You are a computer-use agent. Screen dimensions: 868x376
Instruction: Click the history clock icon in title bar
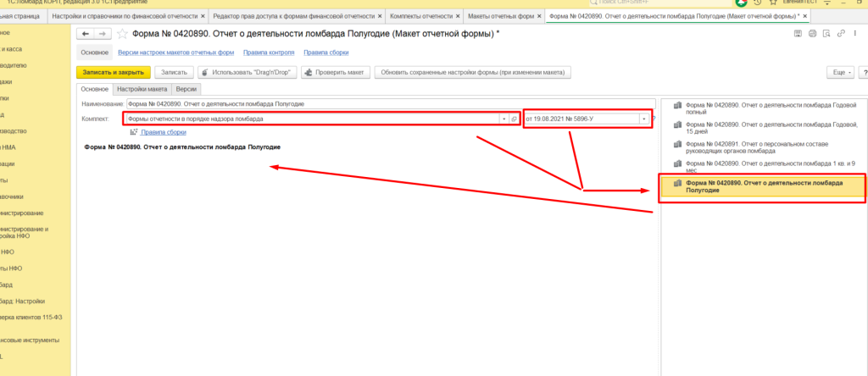756,3
